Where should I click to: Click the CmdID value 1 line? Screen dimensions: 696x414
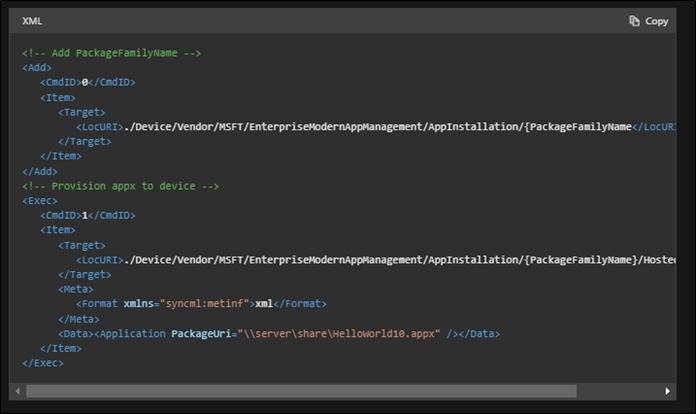(87, 216)
